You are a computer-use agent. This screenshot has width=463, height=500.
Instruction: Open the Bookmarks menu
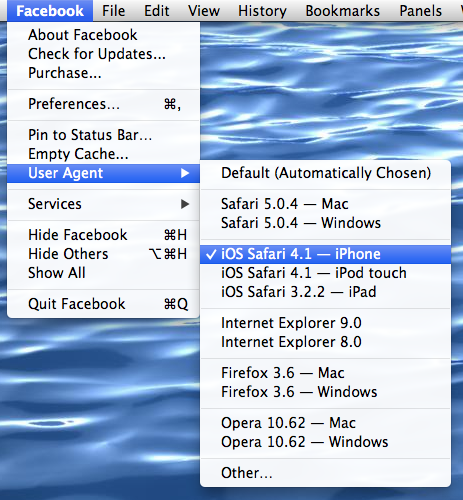tap(343, 11)
